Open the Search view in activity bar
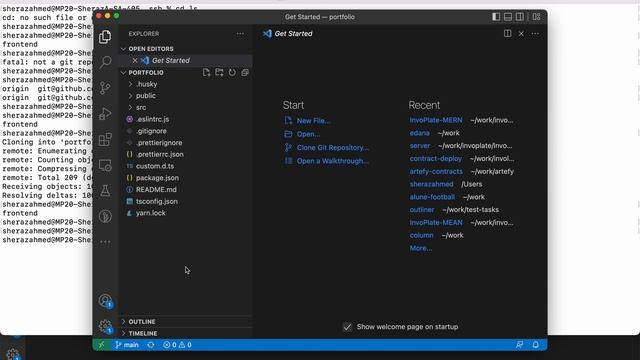Viewport: 640px width, 360px height. [x=105, y=62]
